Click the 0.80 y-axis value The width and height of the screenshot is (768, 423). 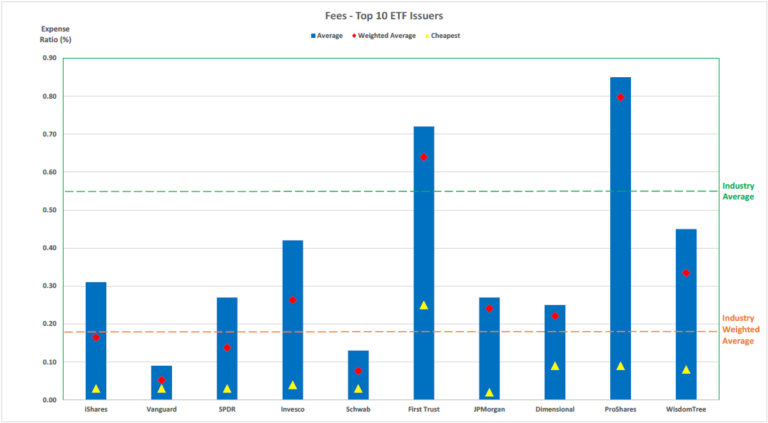[49, 96]
